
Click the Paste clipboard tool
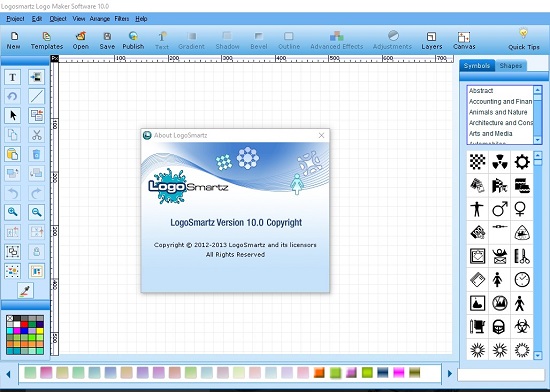point(13,154)
